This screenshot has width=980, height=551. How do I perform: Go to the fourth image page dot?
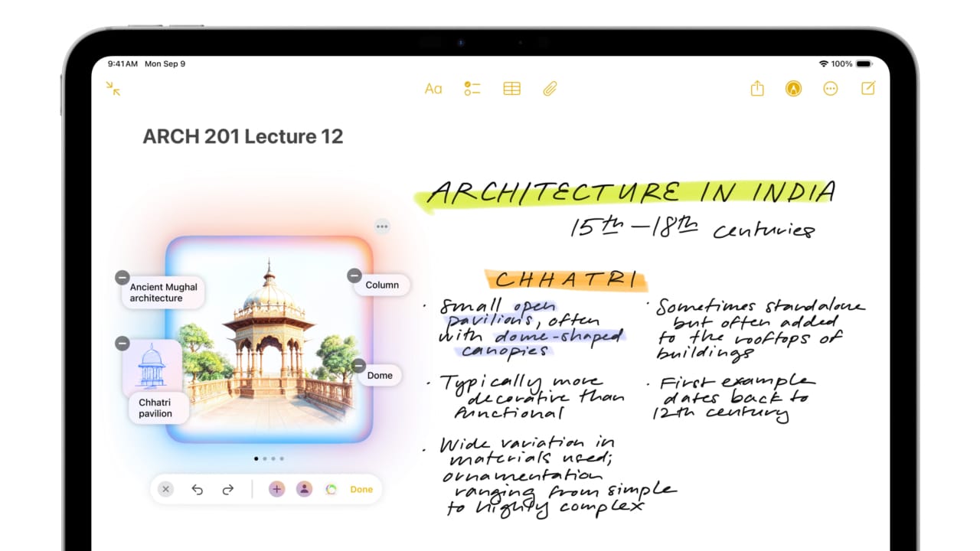tap(282, 458)
